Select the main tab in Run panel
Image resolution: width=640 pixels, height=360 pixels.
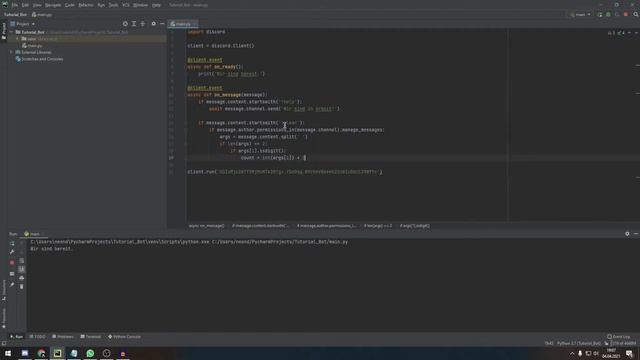pos(33,234)
